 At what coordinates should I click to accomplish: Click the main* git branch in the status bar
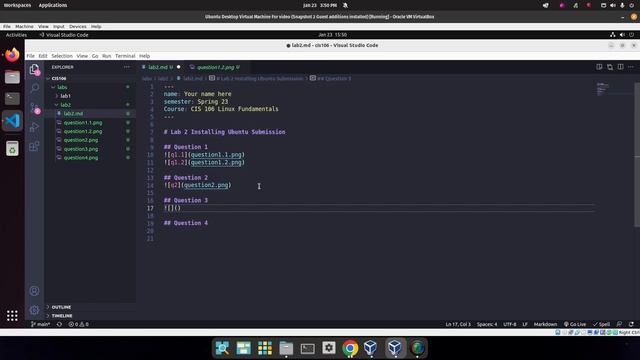point(40,324)
